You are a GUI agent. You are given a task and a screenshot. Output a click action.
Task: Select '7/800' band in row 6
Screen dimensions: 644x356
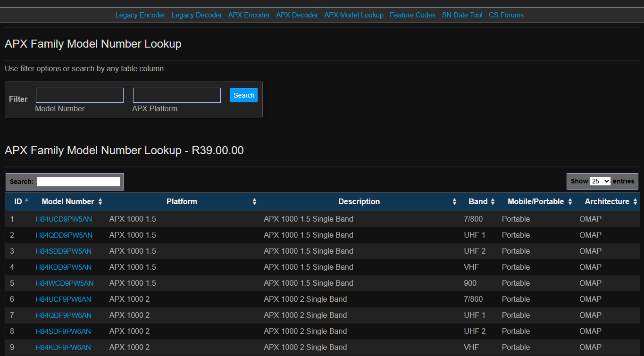pos(474,299)
